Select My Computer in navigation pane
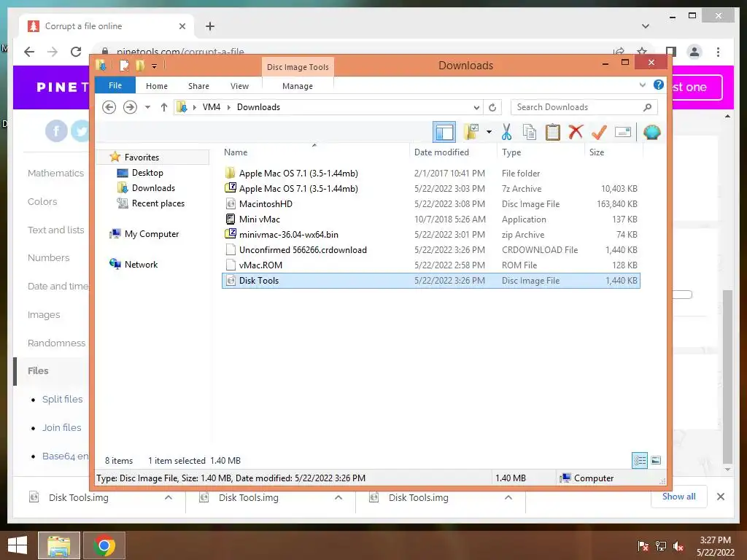Screen dimensions: 747x560 click(x=152, y=234)
